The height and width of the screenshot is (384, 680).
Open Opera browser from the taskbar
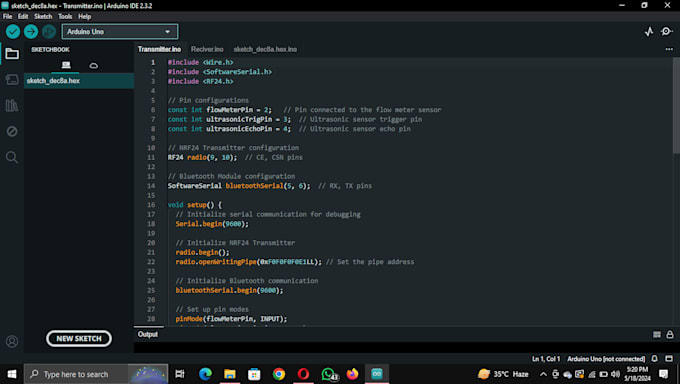(303, 374)
